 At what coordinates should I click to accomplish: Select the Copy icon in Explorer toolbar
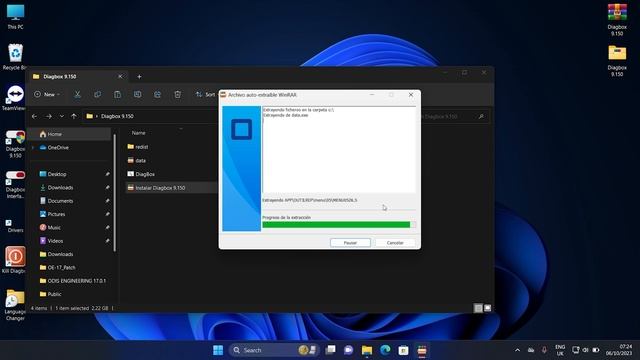point(98,95)
